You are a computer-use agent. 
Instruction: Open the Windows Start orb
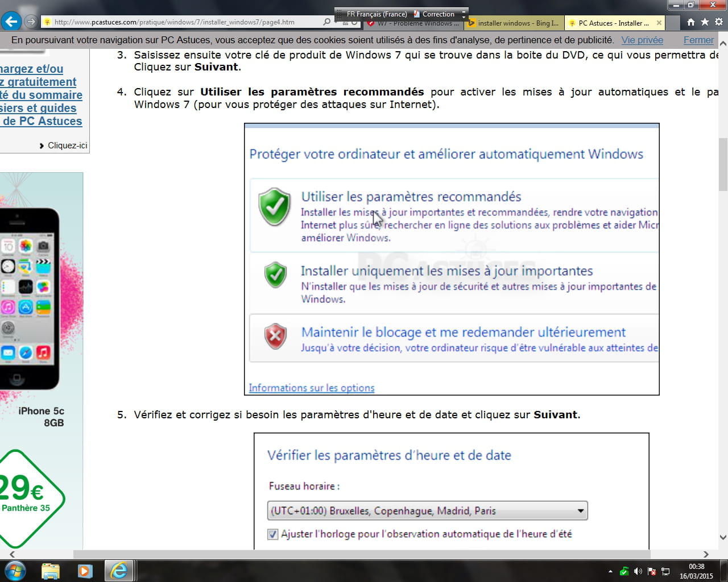[15, 570]
